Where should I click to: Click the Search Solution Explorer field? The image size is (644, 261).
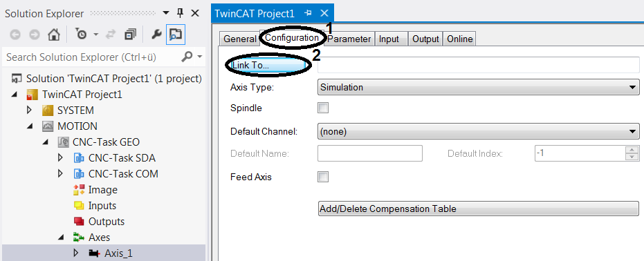[x=93, y=57]
